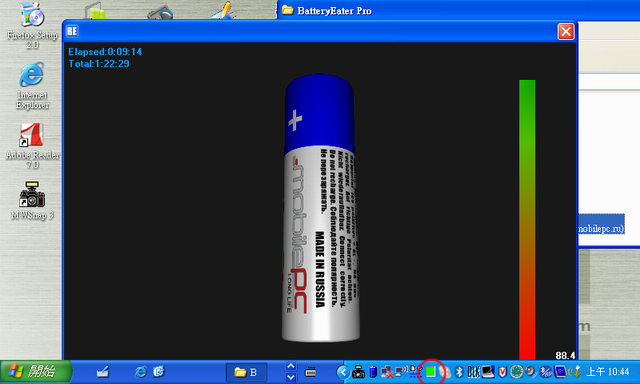The height and width of the screenshot is (384, 640).
Task: Click the Bluetooth tray icon
Action: [459, 372]
